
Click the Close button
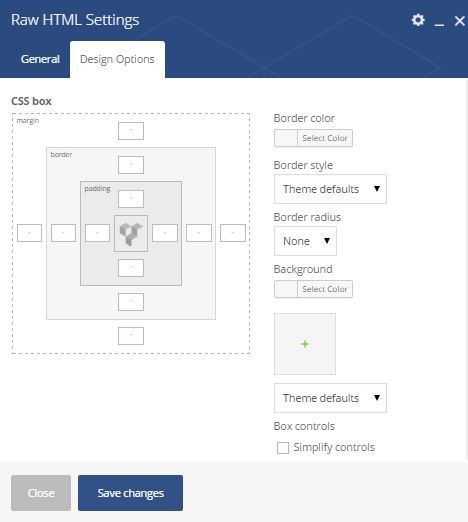(41, 493)
